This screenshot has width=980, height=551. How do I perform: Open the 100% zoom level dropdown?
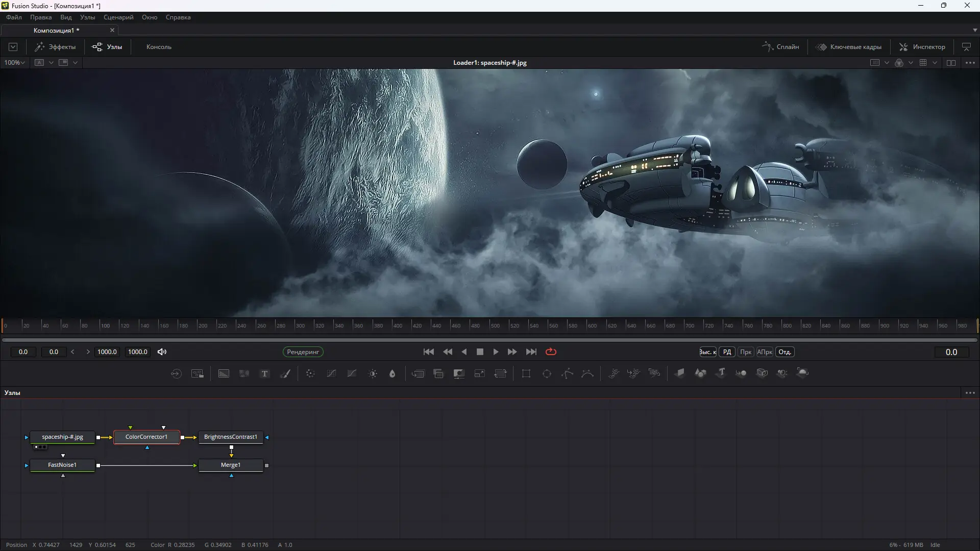[x=14, y=62]
